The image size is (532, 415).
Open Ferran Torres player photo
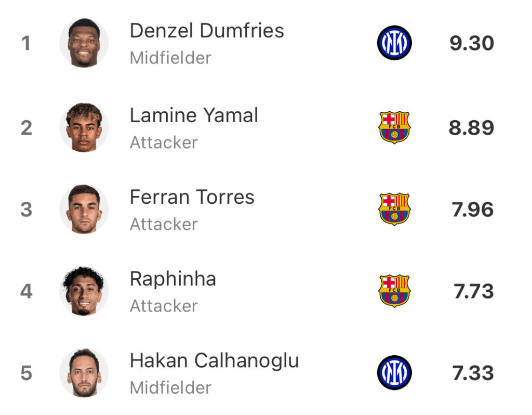point(84,209)
